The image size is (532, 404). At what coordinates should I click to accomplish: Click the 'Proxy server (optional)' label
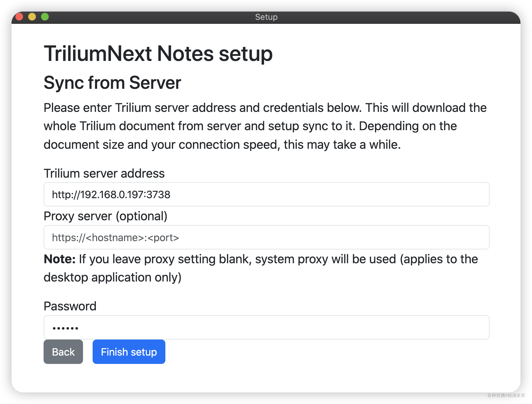point(105,216)
